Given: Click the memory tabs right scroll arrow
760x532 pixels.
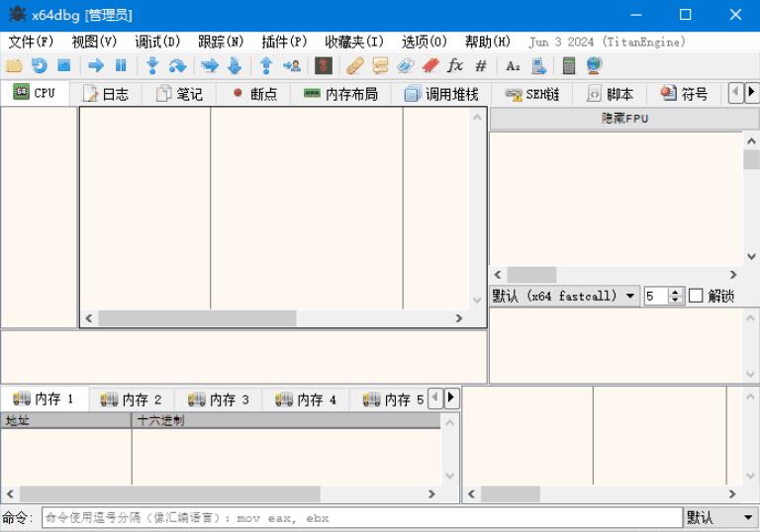Looking at the screenshot, I should click(451, 398).
